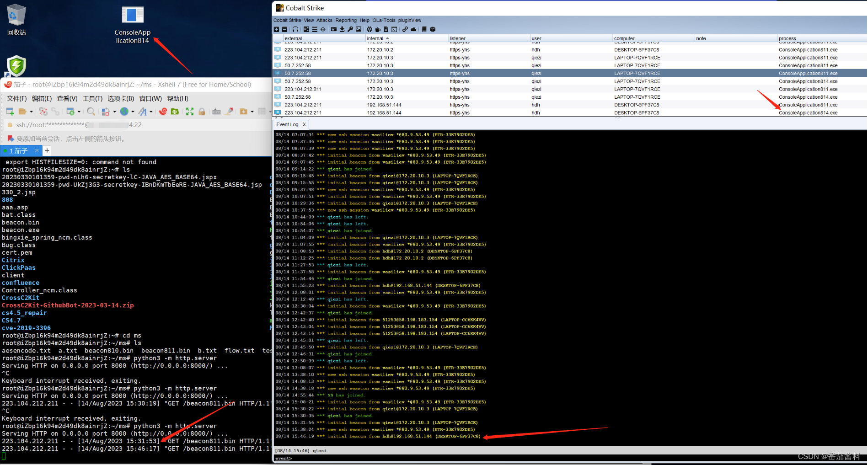Open keystrokes via key icon
Screen dimensions: 868x465
(350, 29)
